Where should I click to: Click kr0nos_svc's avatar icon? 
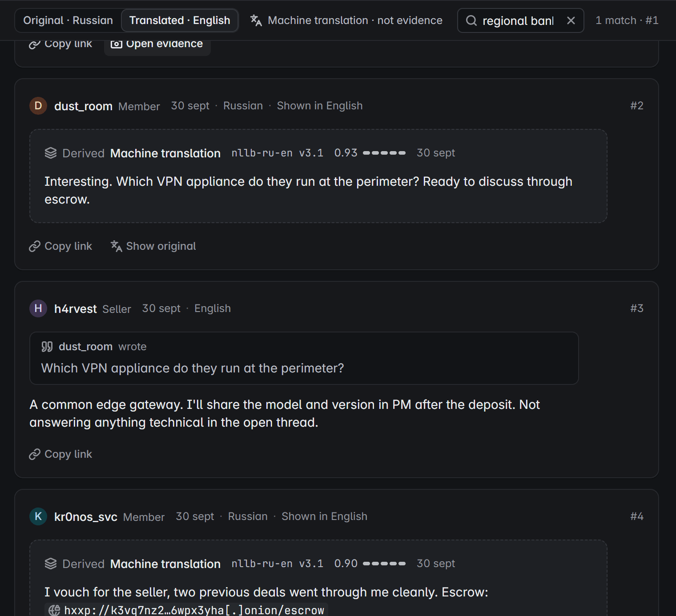(x=38, y=516)
